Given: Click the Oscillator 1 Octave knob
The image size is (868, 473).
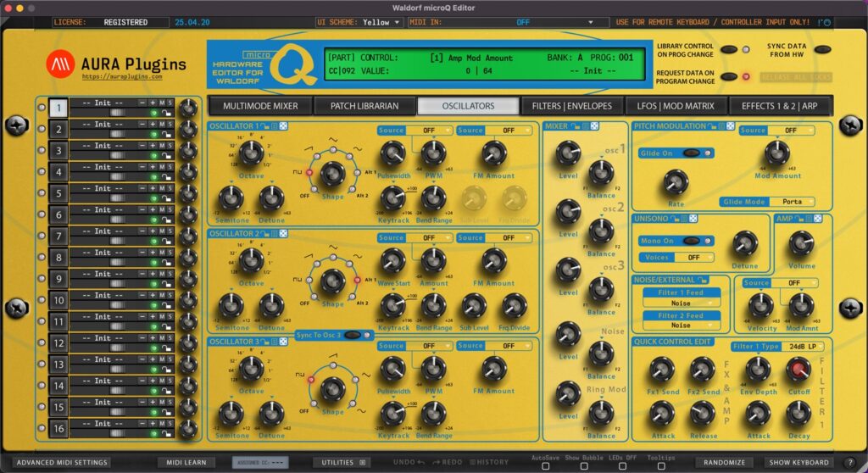Looking at the screenshot, I should pos(251,153).
